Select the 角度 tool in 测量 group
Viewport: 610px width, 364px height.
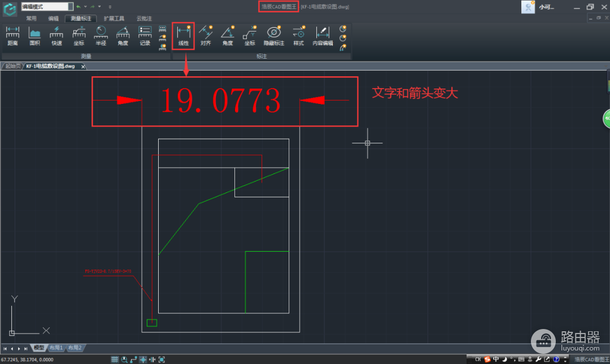coord(123,36)
